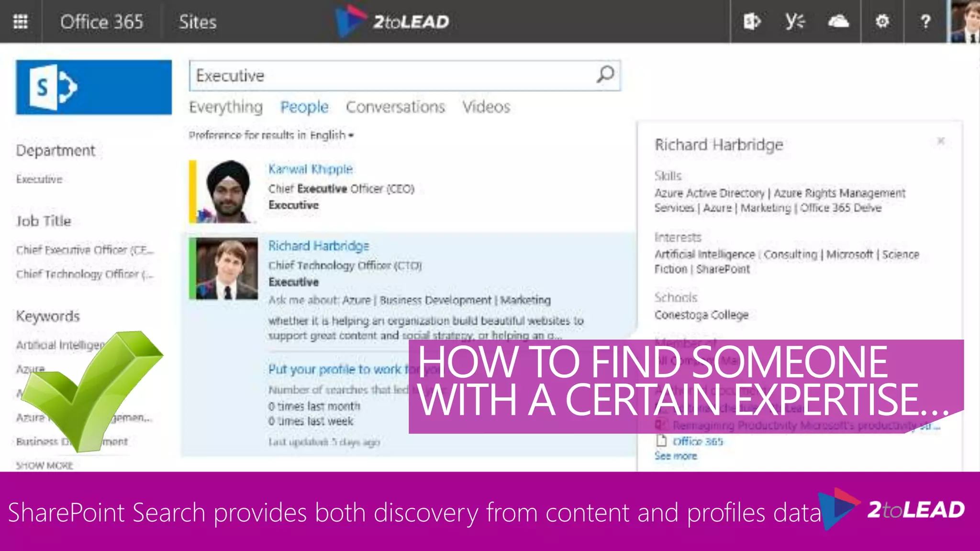This screenshot has height=551, width=980.
Task: Open the Yammer icon in top bar
Action: coord(795,22)
